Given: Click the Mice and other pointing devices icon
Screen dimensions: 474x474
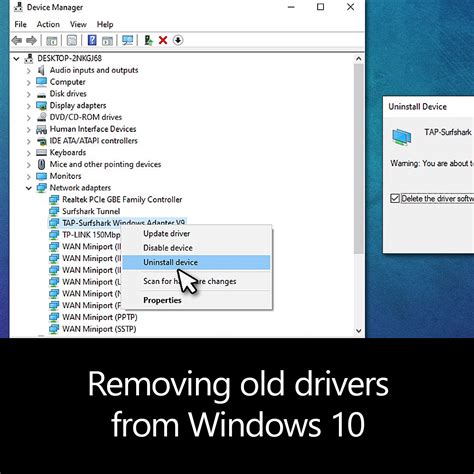Looking at the screenshot, I should pyautogui.click(x=41, y=164).
